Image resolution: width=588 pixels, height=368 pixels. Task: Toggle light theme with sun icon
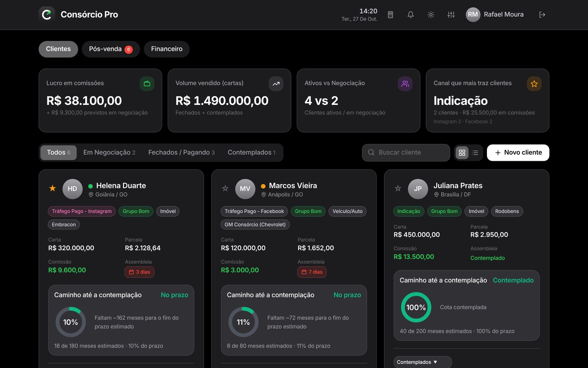pos(431,15)
